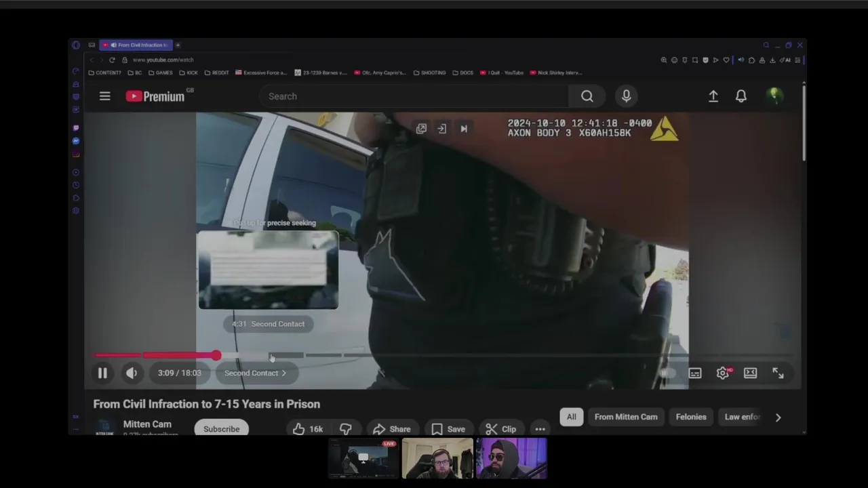The height and width of the screenshot is (488, 868).
Task: Open Twitch in the browser sidebar
Action: (x=76, y=127)
